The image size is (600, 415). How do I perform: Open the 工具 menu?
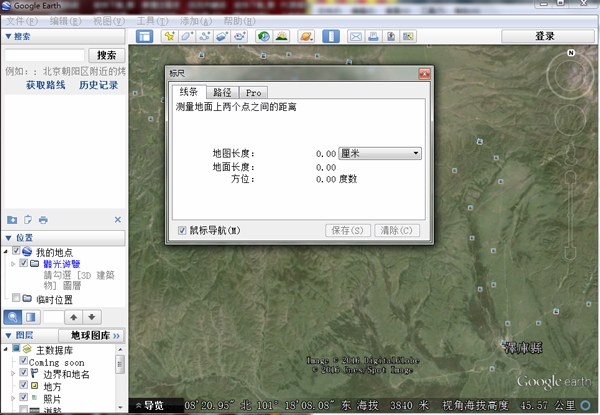pyautogui.click(x=152, y=21)
